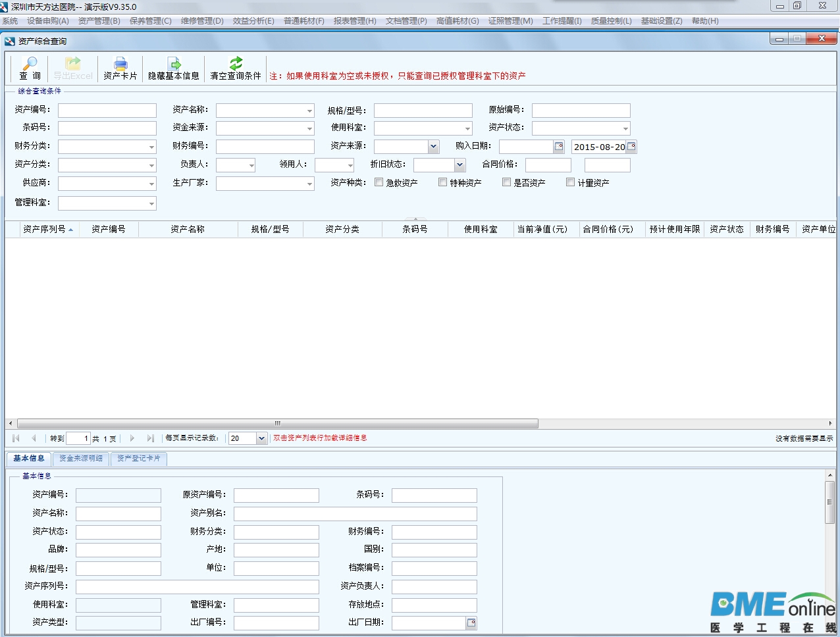The width and height of the screenshot is (840, 637).
Task: Click the horizontal scrollbar under the results grid
Action: [276, 423]
